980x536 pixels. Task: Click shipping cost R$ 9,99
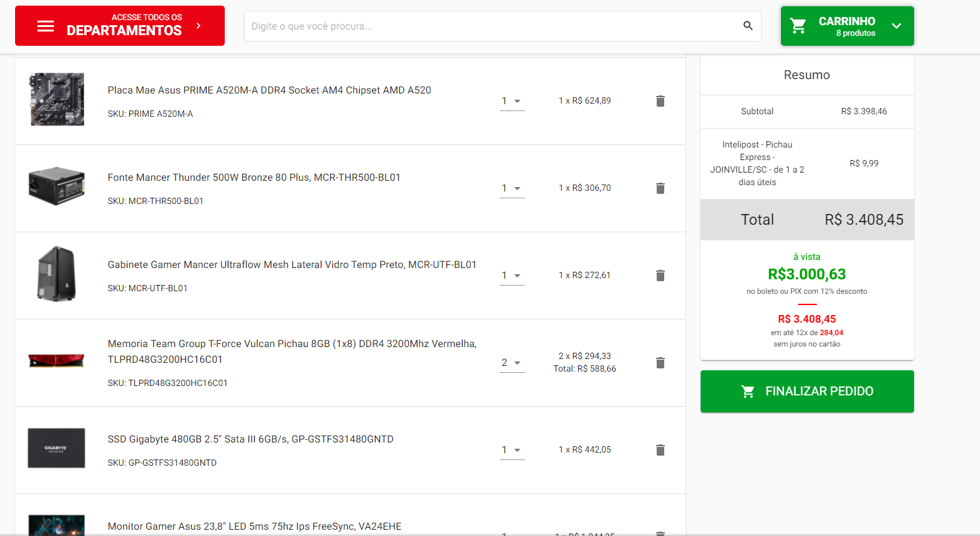tap(864, 164)
